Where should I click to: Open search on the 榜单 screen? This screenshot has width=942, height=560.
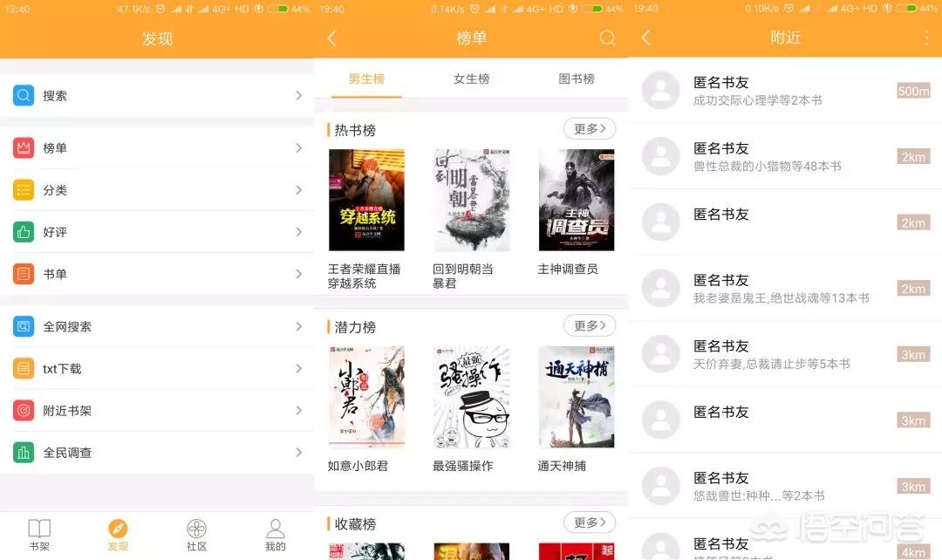[607, 38]
